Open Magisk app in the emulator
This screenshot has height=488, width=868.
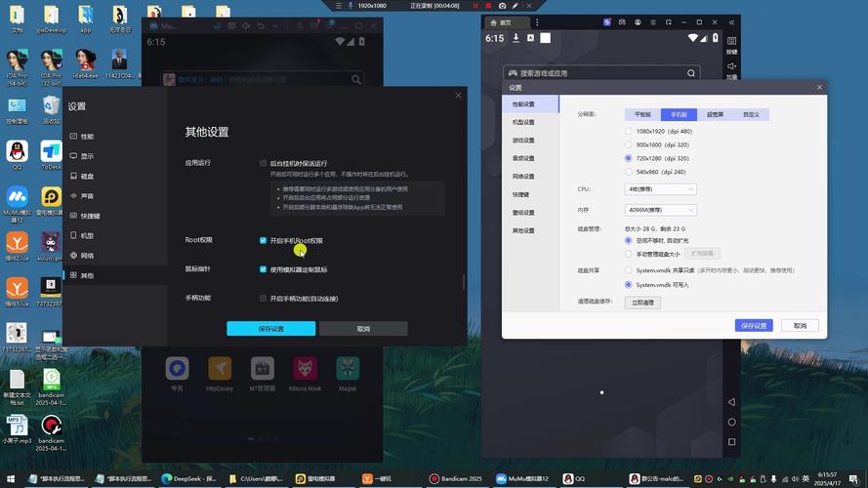(x=348, y=369)
